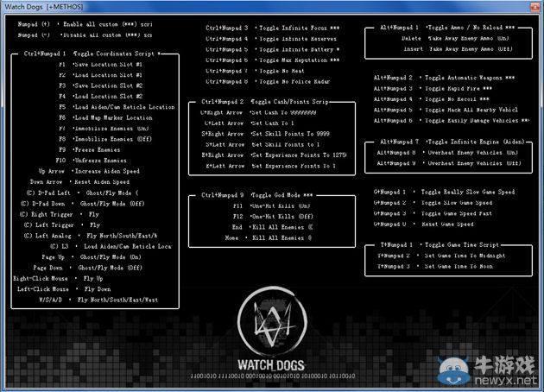Click the F8 'Immobilize Enemies (Off)' row
Viewport: 544px width, 392px height.
coord(105,139)
